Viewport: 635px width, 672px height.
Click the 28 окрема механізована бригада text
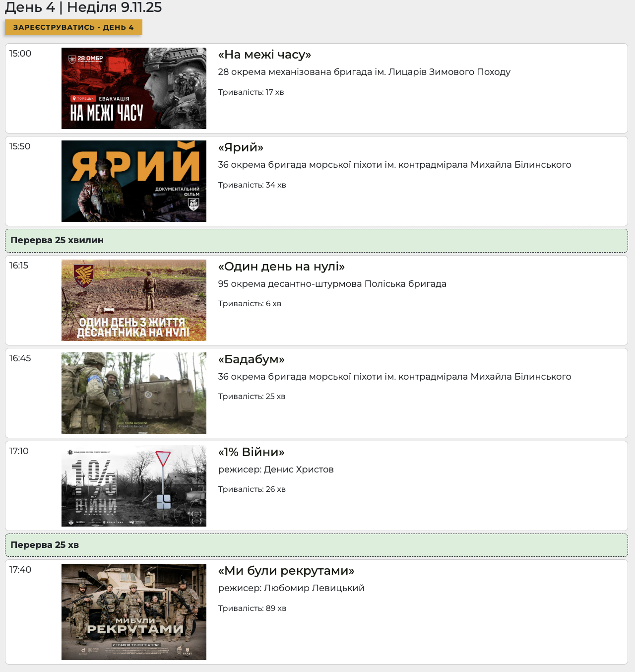(364, 72)
